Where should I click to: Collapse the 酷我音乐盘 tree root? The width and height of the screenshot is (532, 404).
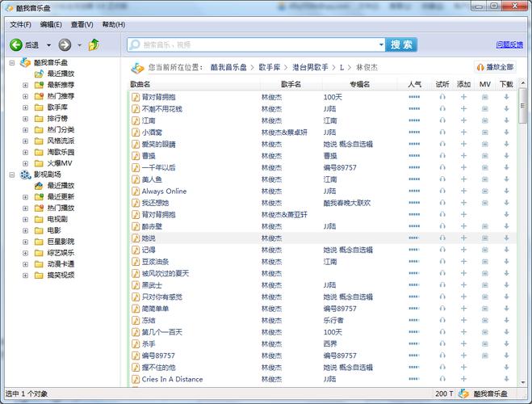(x=12, y=63)
